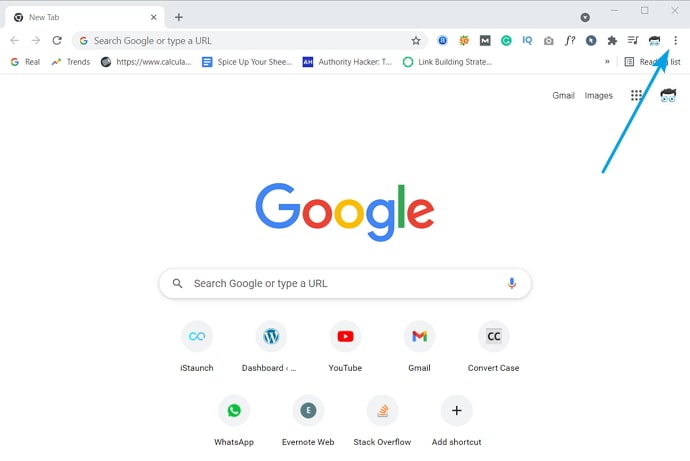Open the Gmail shortcut tile
690x461 pixels.
419,347
